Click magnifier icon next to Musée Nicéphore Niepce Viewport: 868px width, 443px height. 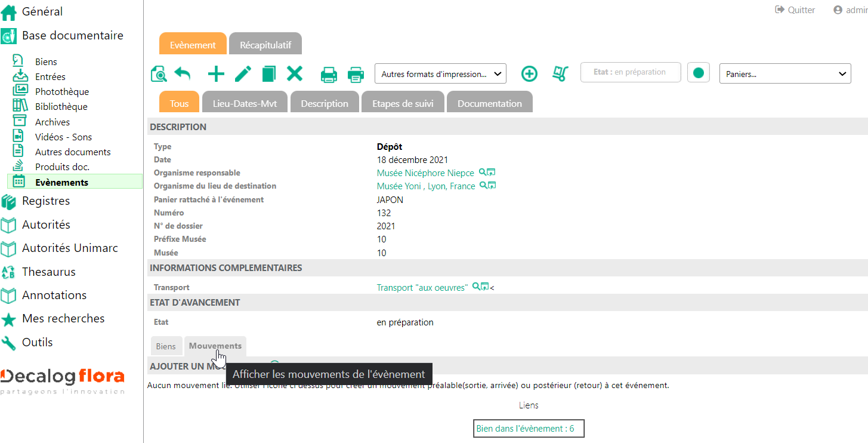[x=482, y=173]
